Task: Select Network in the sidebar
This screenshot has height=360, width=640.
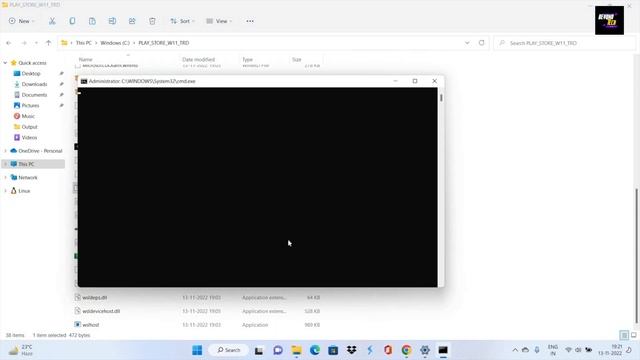Action: click(28, 178)
